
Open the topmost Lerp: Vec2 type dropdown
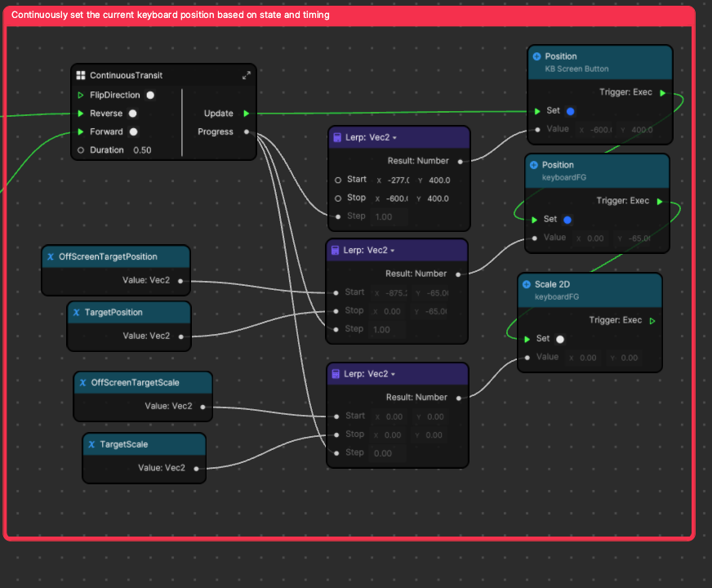tap(394, 138)
